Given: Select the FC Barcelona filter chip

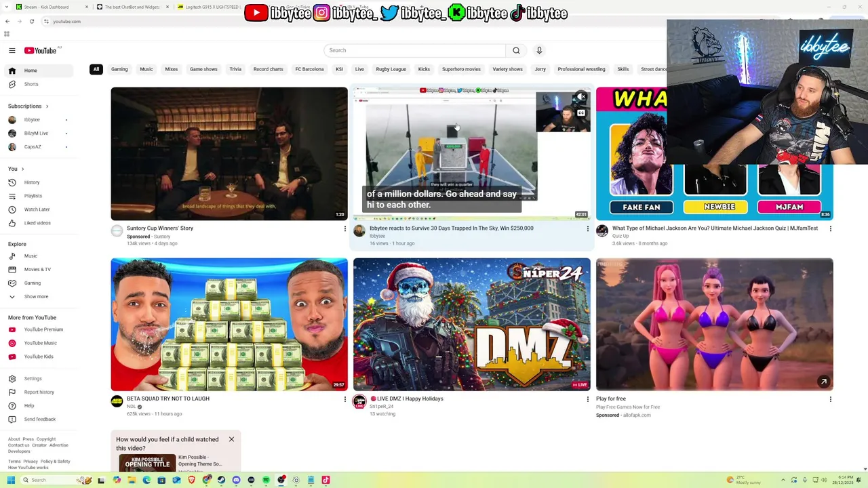Looking at the screenshot, I should (x=309, y=69).
